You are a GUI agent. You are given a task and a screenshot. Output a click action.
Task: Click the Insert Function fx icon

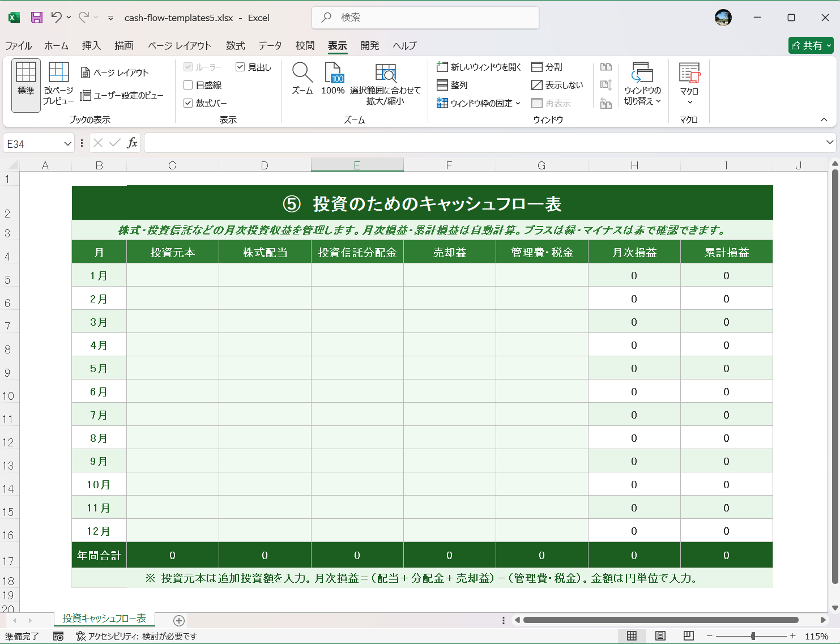pos(132,143)
